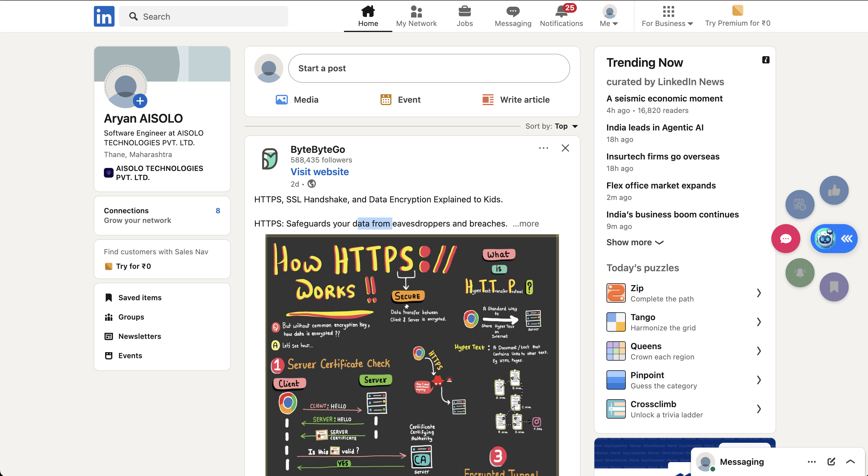Click chevron next to Zip puzzle
Image resolution: width=868 pixels, height=476 pixels.
(x=759, y=293)
